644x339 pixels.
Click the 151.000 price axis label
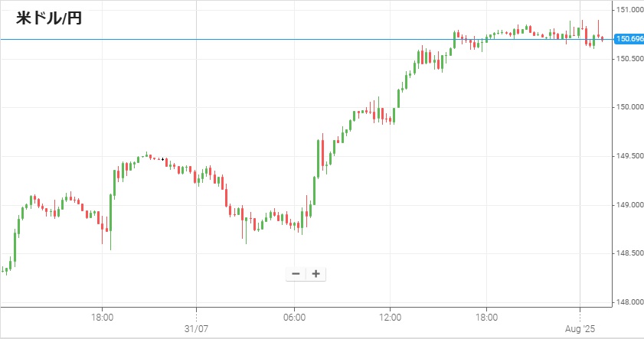coord(629,10)
